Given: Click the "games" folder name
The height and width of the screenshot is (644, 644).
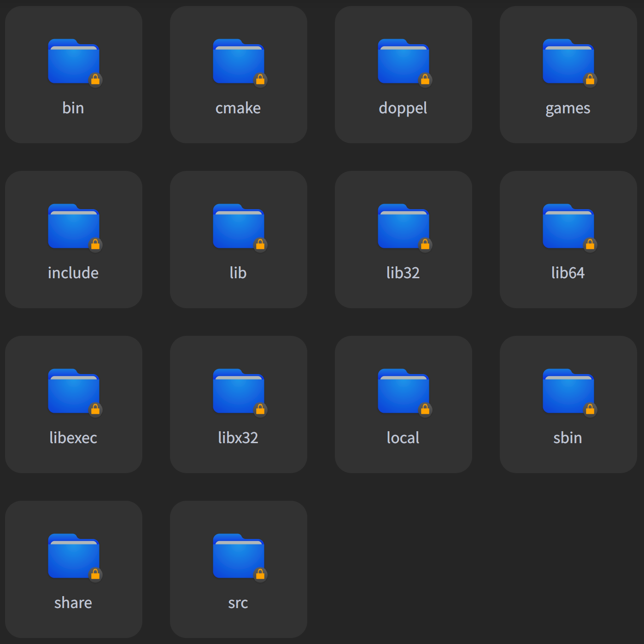Looking at the screenshot, I should [568, 109].
